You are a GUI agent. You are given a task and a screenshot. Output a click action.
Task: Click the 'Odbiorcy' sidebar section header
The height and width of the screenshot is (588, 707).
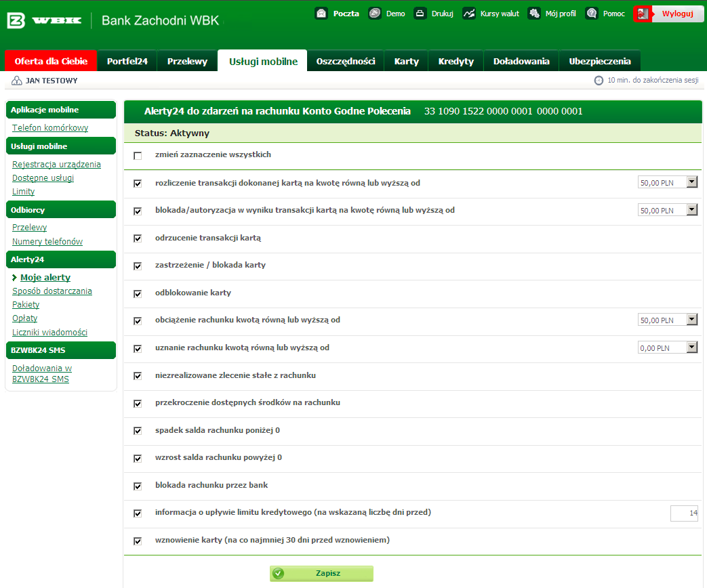(x=61, y=209)
